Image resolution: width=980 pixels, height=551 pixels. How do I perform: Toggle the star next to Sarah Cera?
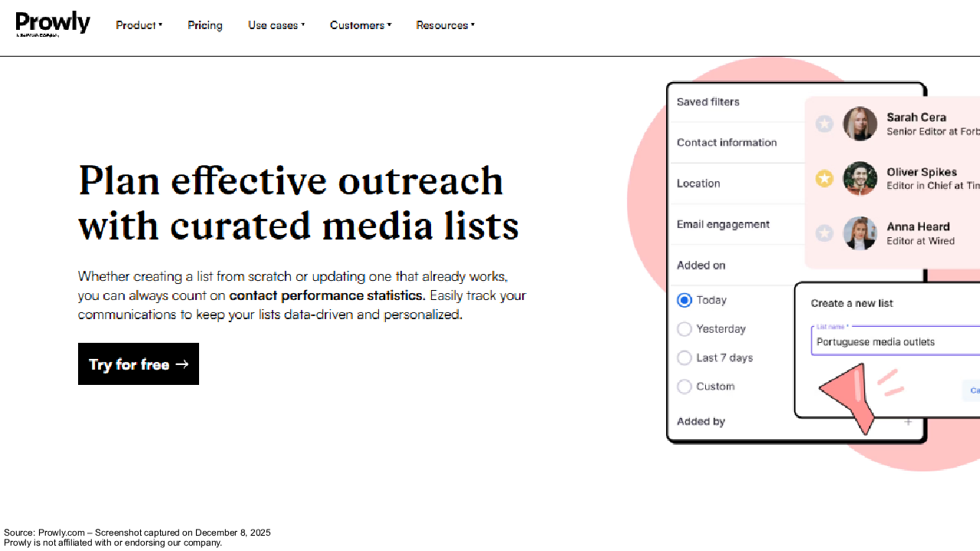[825, 124]
